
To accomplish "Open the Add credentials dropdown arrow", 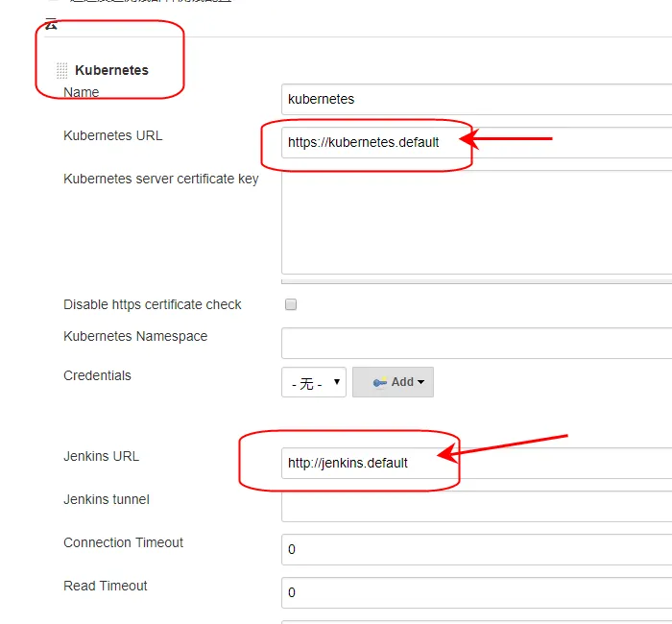I will 420,382.
